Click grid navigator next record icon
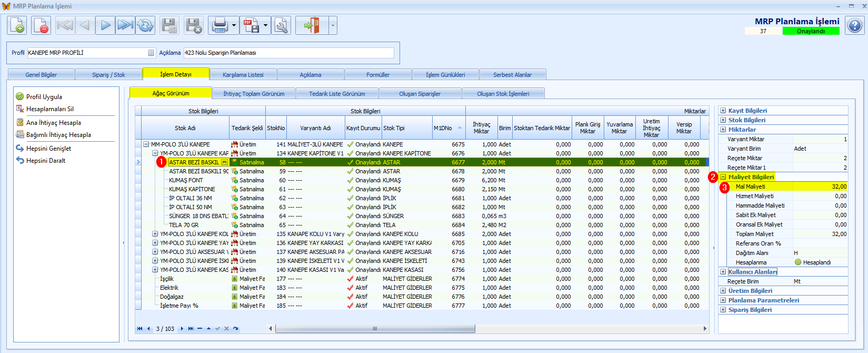This screenshot has width=868, height=353. [182, 328]
